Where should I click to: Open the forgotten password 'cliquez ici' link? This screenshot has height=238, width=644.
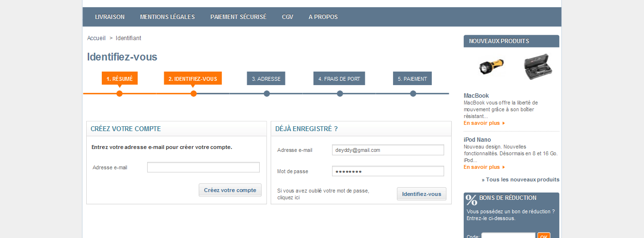(288, 198)
